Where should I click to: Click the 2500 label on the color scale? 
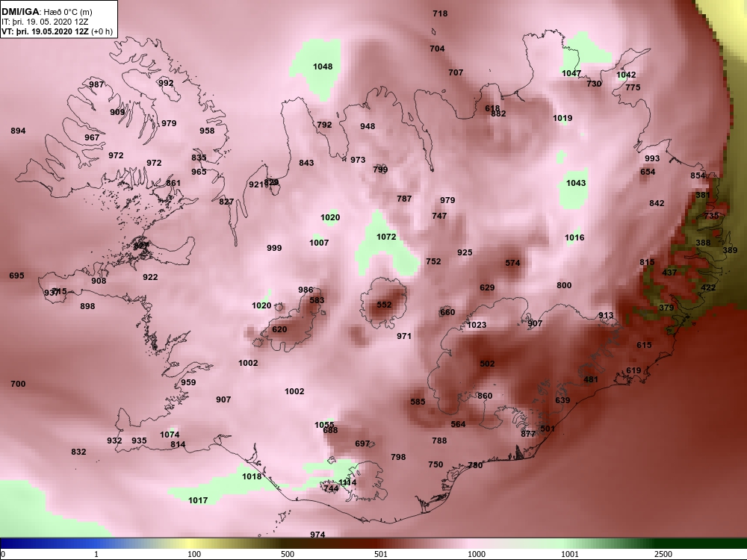point(663,554)
